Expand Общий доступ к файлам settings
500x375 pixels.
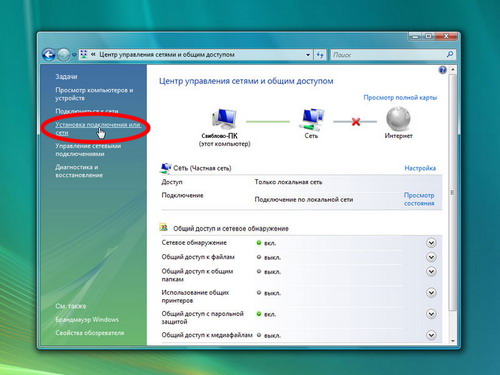point(431,257)
